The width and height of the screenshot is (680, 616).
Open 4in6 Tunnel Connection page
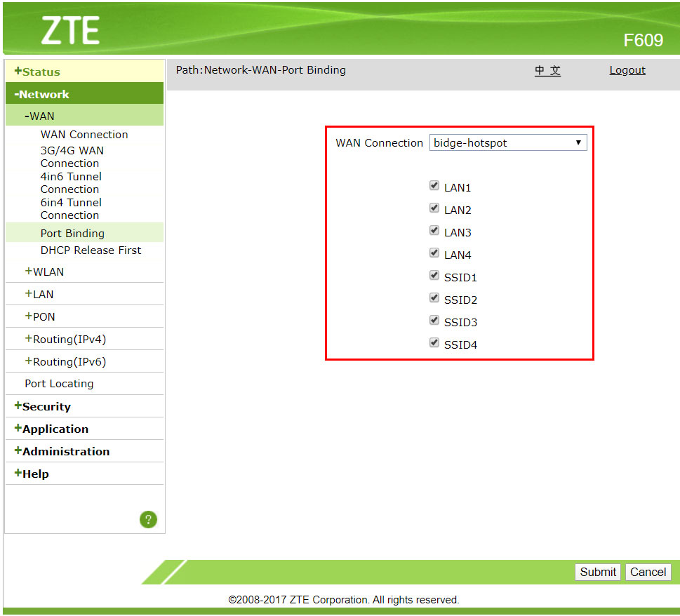point(71,183)
